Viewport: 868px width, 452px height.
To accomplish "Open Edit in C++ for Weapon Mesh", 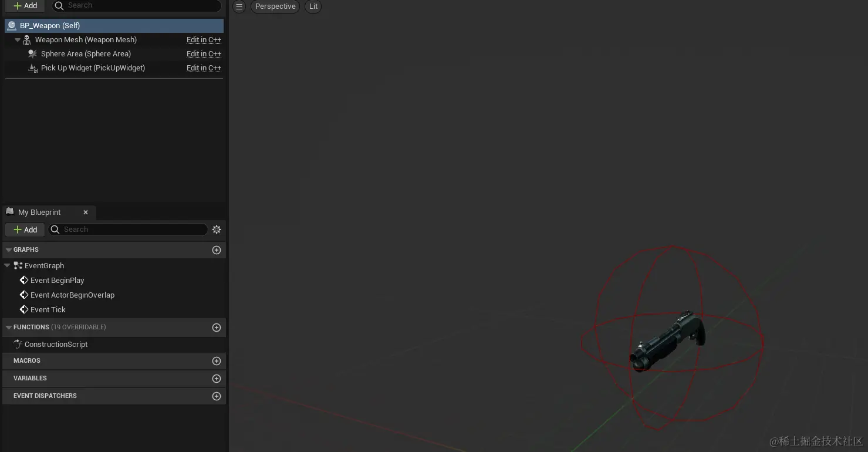I will pyautogui.click(x=204, y=40).
